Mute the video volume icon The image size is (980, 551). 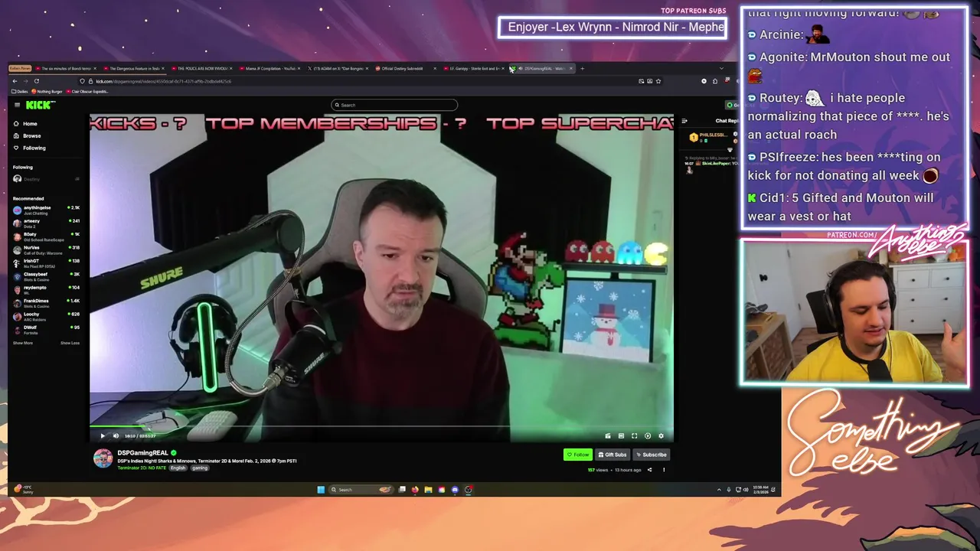[116, 436]
